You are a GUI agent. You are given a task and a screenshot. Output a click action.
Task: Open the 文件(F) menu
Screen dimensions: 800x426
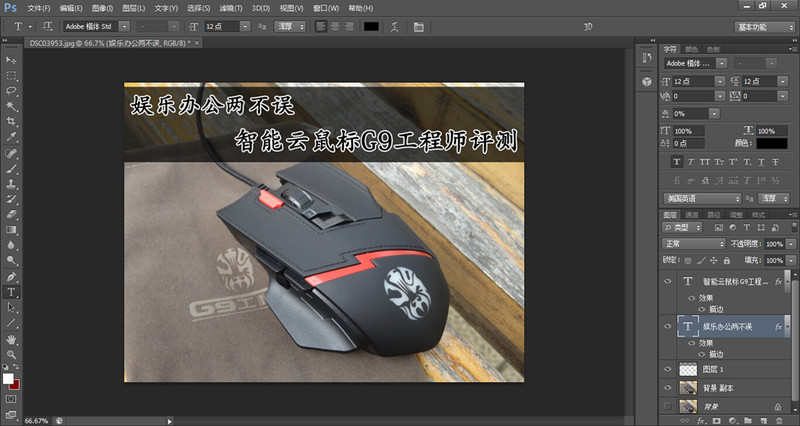pyautogui.click(x=39, y=8)
